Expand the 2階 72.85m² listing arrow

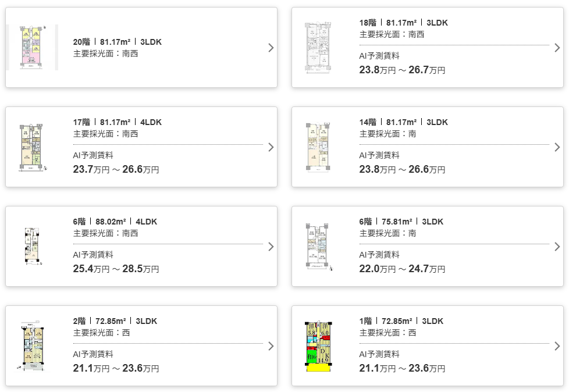tap(271, 345)
